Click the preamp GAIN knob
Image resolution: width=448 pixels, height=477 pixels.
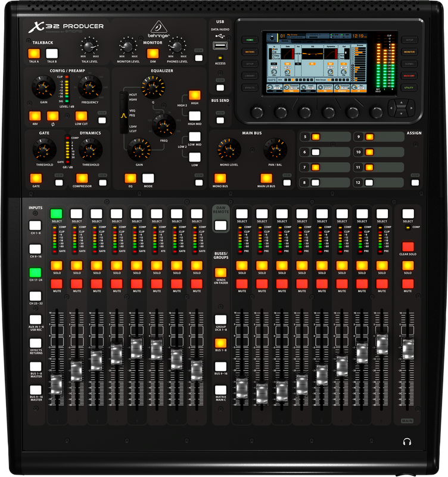(x=43, y=89)
